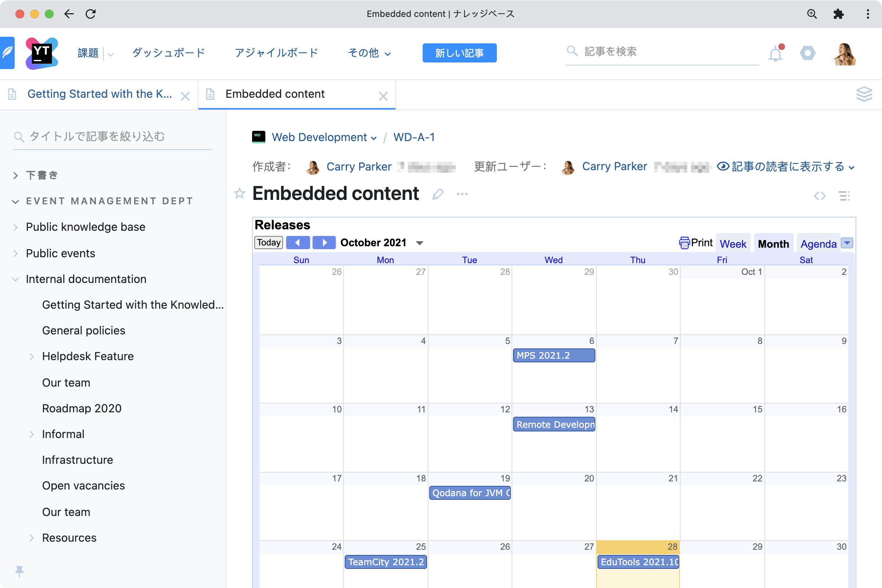Image resolution: width=882 pixels, height=588 pixels.
Task: Open Open vacancies article
Action: [83, 486]
